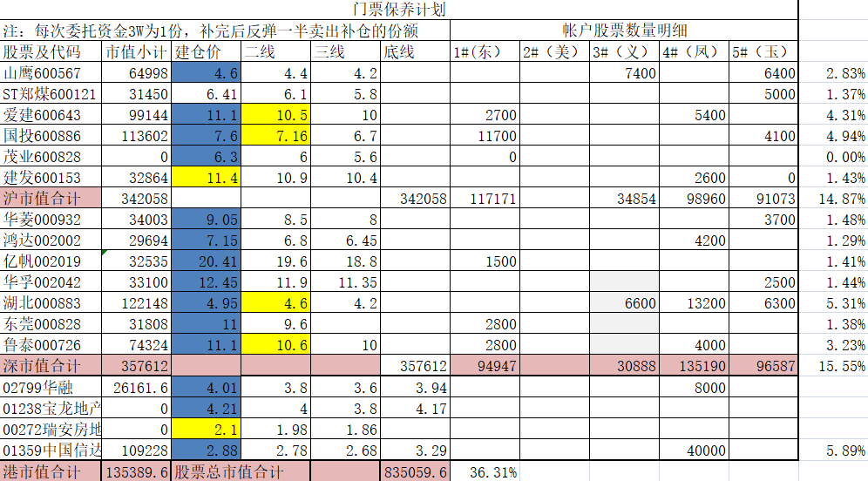Screen dimensions: 868x481
Task: Select the 建仓价 column header cell
Action: 206,52
